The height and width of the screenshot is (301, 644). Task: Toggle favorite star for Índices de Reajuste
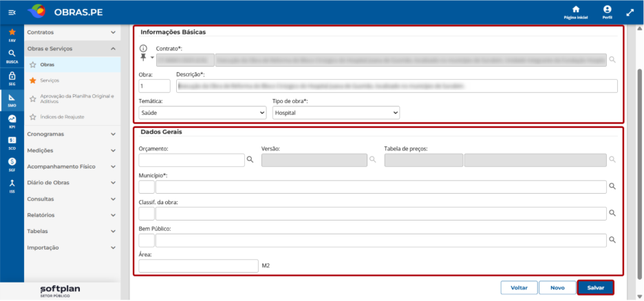[x=33, y=118]
